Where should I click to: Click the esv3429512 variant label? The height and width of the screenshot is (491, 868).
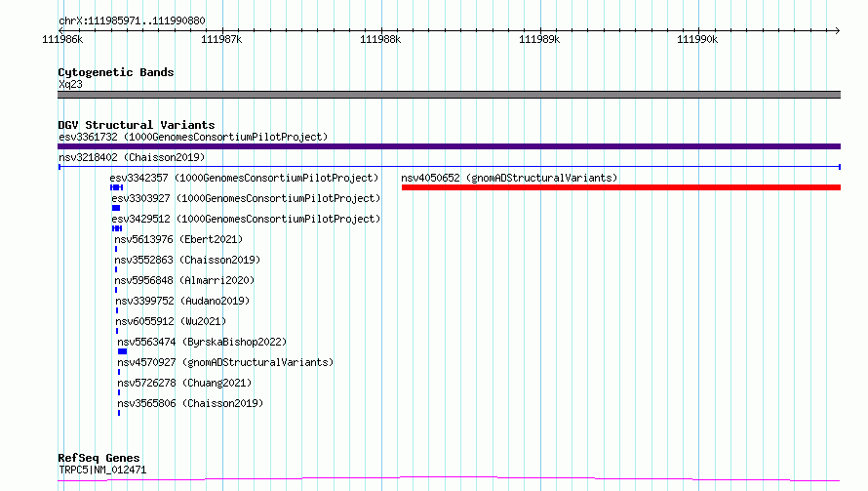point(246,219)
